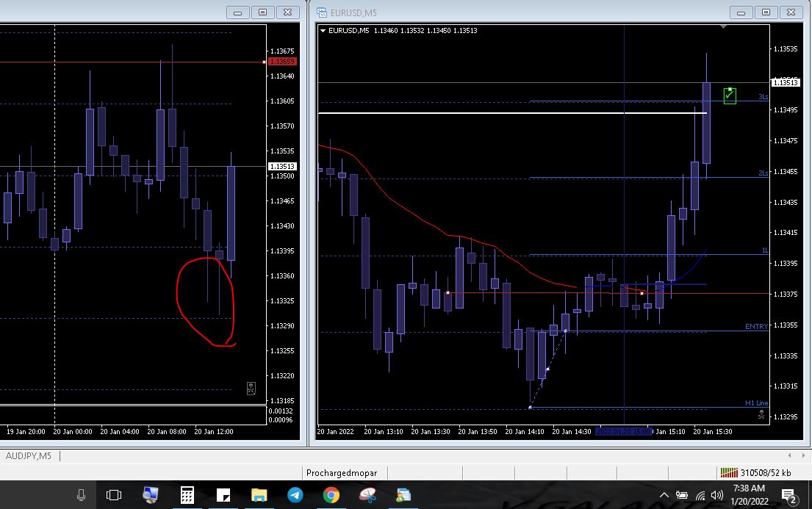
Task: Switch to the AUDJPY,M5 chart tab
Action: tap(29, 455)
